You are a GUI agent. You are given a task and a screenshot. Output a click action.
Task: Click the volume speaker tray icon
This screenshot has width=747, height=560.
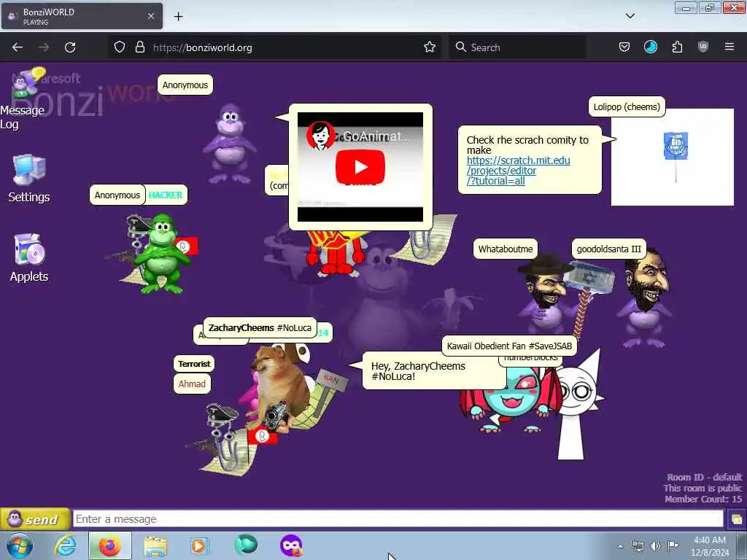[655, 546]
